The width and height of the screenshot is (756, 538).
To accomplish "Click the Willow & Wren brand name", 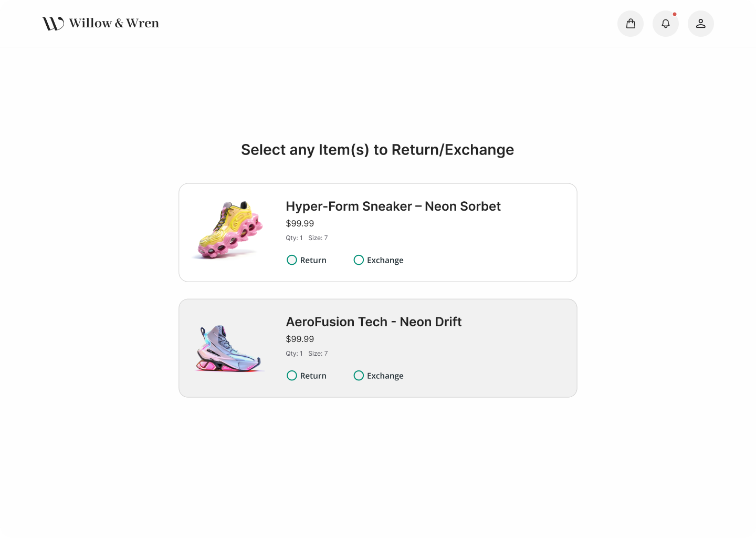I will (x=113, y=23).
